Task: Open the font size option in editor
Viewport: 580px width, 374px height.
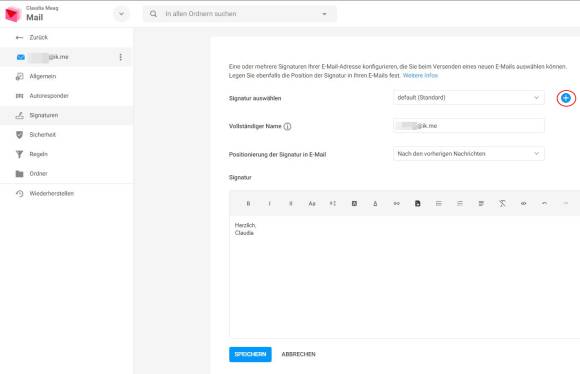Action: 333,203
